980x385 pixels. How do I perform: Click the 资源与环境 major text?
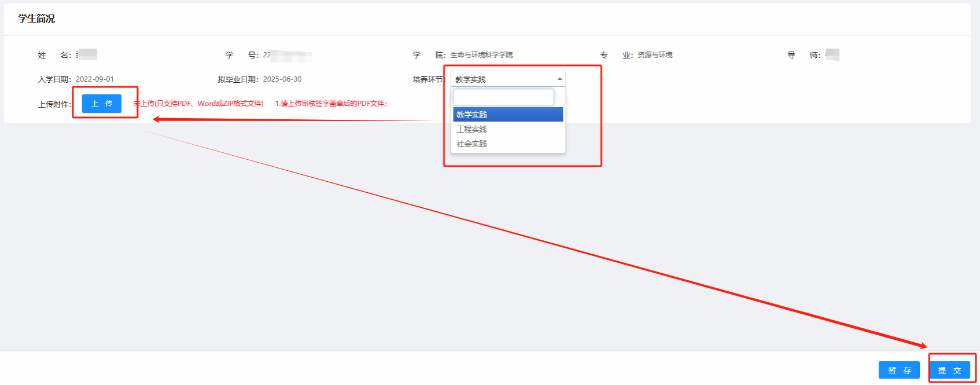(x=654, y=55)
